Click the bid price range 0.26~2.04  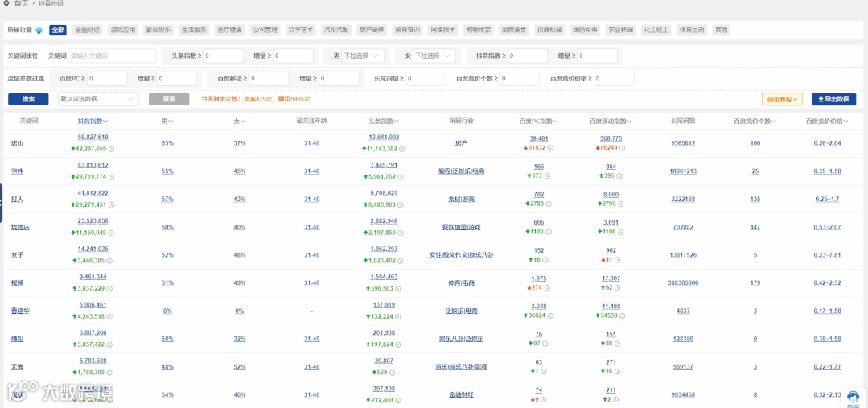pyautogui.click(x=828, y=143)
